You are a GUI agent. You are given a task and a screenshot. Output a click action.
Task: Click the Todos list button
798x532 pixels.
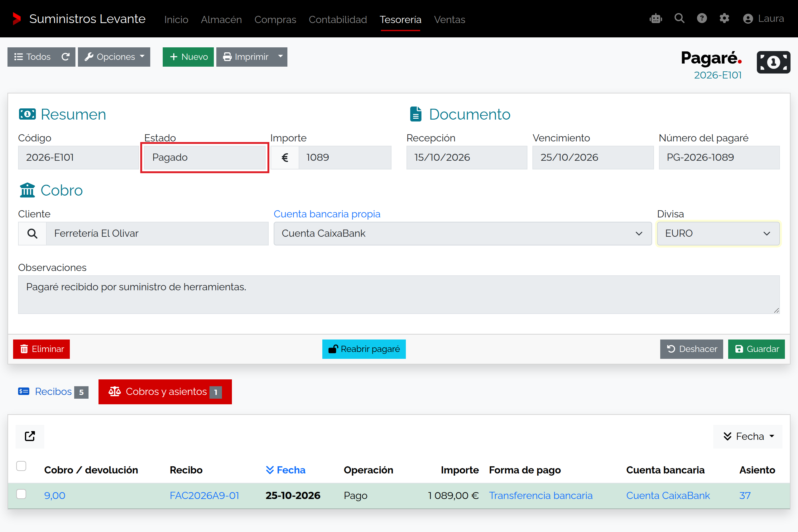tap(32, 57)
